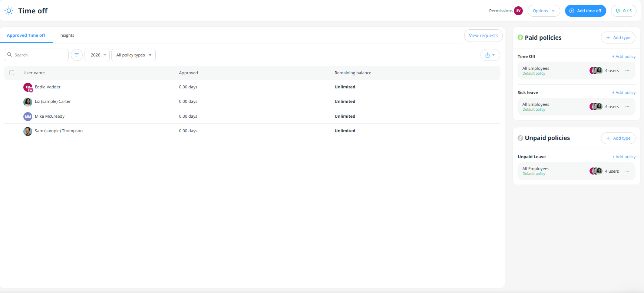Switch to the Insights tab
Viewport: 644px width, 293px height.
coord(67,35)
